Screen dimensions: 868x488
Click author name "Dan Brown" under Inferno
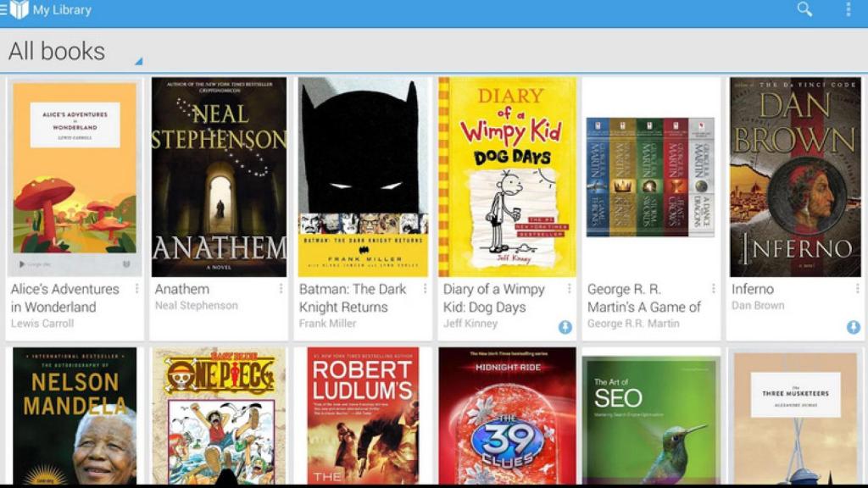[758, 305]
